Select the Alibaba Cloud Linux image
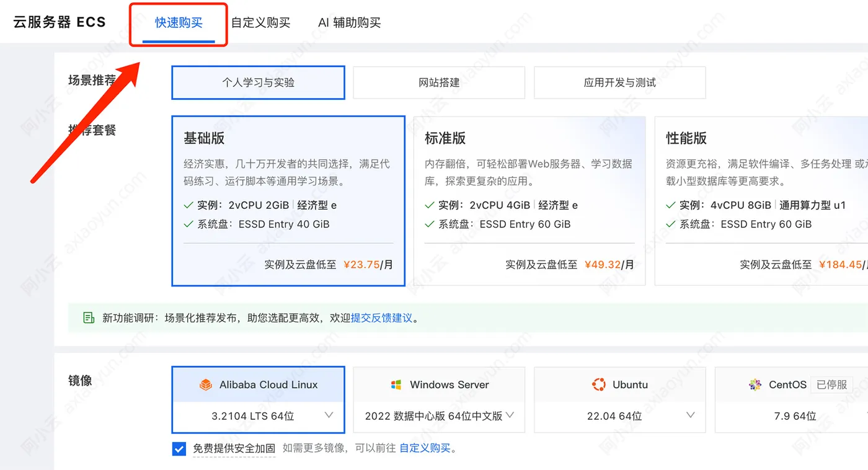Image resolution: width=868 pixels, height=470 pixels. tap(258, 385)
